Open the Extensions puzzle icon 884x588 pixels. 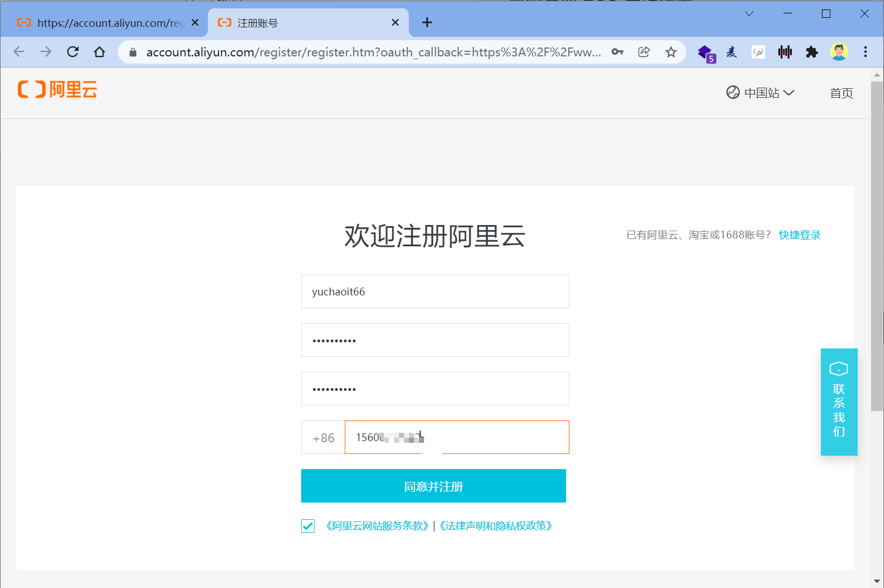pos(812,52)
